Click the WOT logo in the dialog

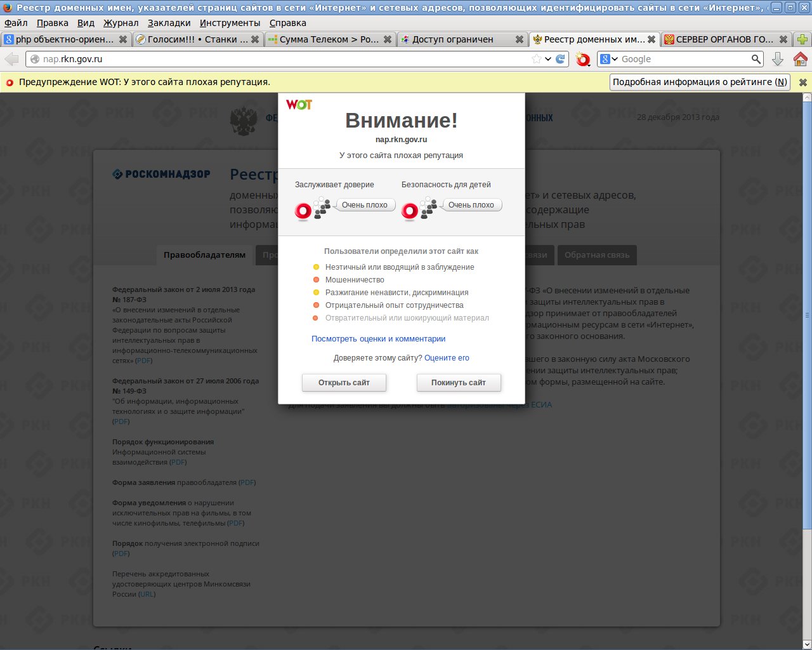(299, 105)
